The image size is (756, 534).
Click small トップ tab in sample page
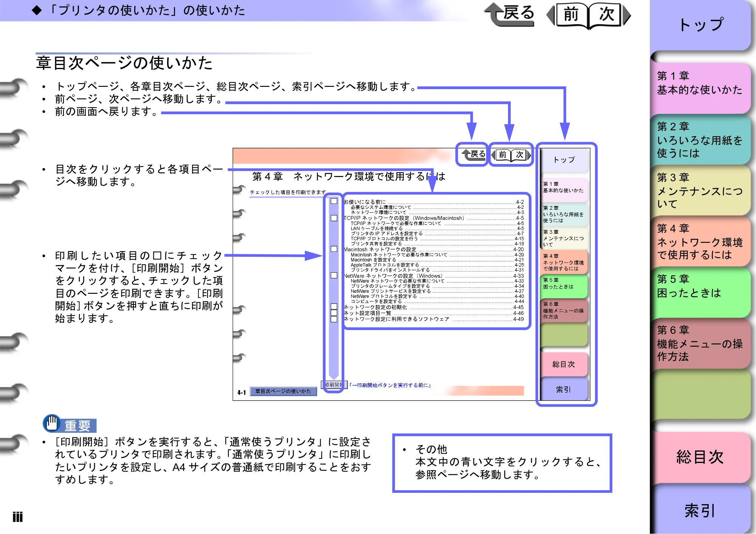coord(564,160)
